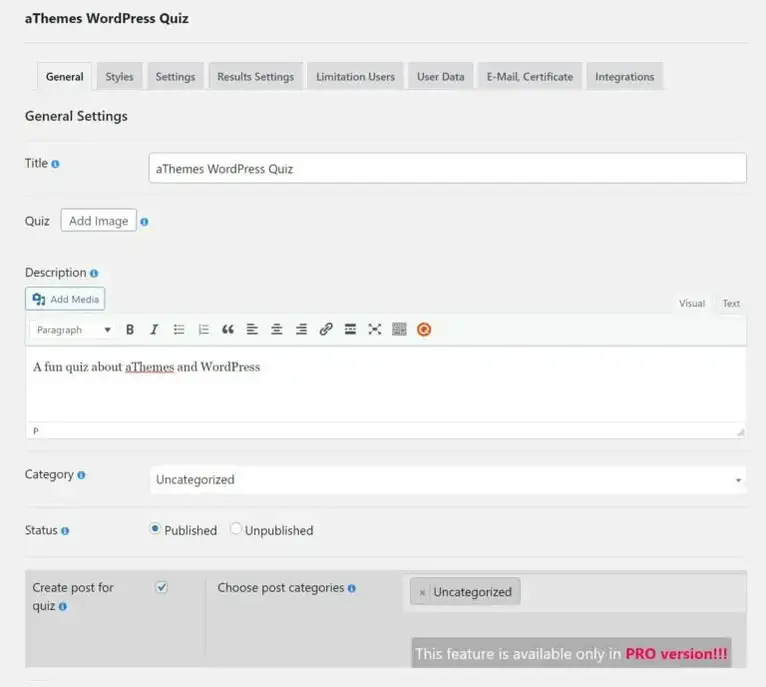The image size is (766, 687).
Task: Apply blockquote formatting
Action: click(x=228, y=330)
